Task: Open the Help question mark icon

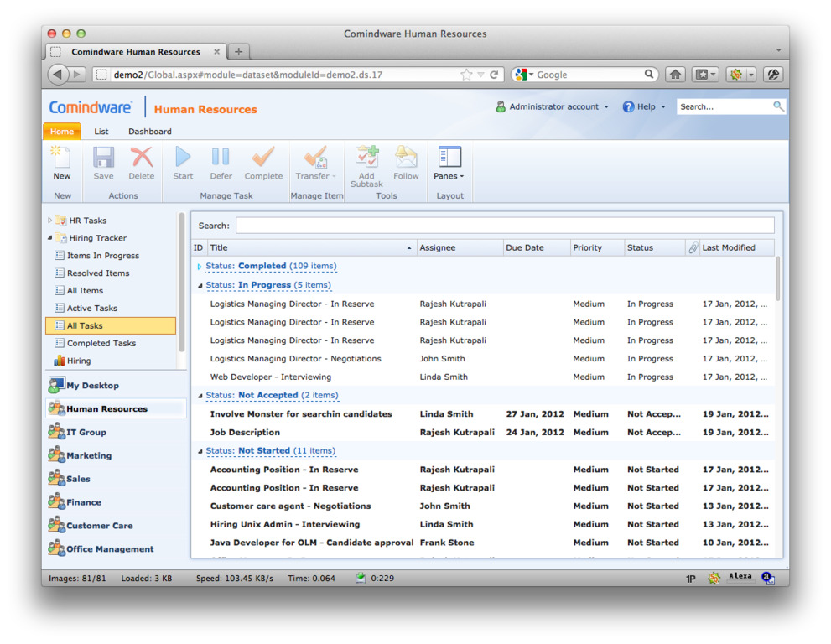Action: point(628,107)
